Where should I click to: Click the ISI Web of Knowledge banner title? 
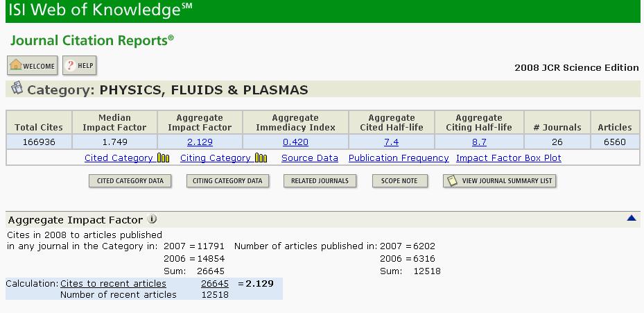[101, 10]
